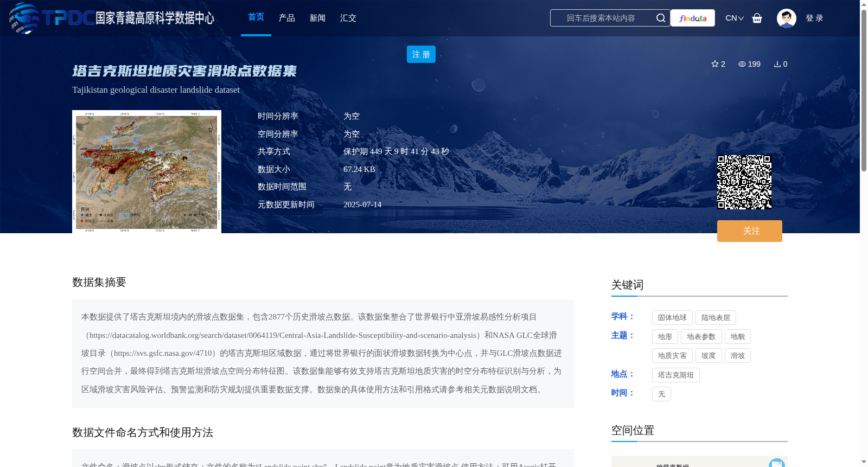Click the 共享方式 label
This screenshot has width=868, height=467.
click(274, 151)
